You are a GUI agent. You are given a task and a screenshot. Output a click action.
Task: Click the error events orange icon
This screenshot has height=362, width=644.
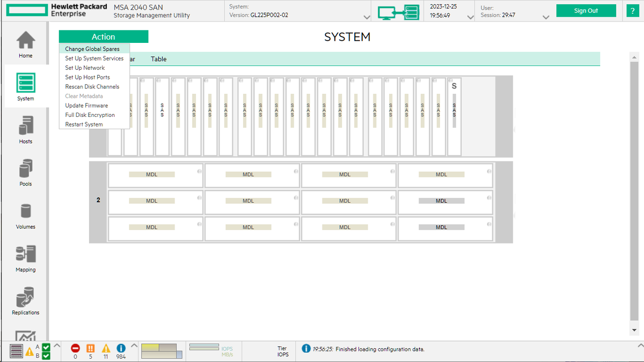90,348
